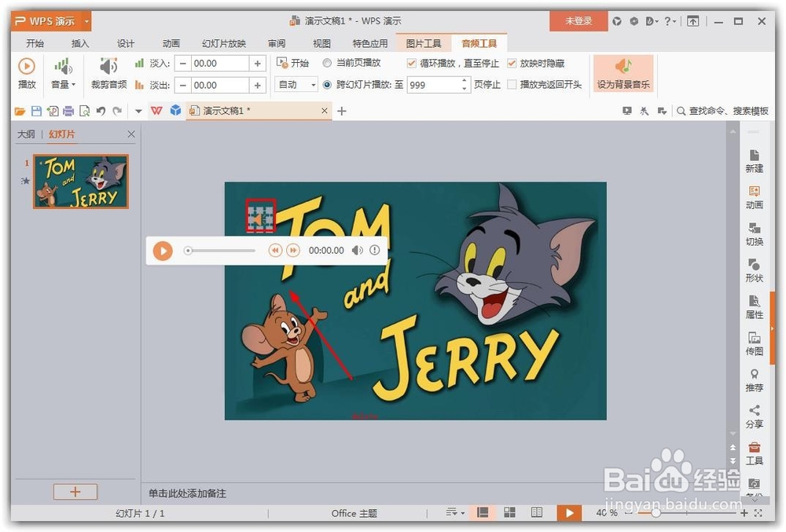
Task: Decrease the fade-in (淡入) value
Action: click(x=183, y=64)
